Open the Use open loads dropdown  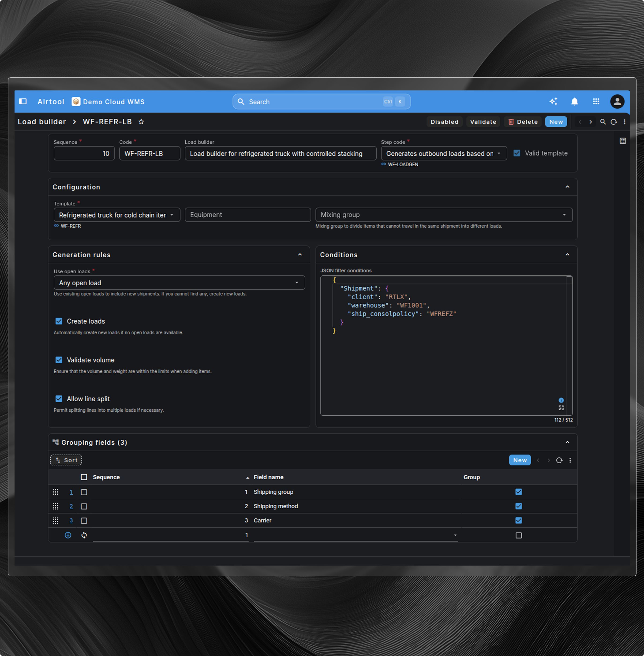[x=179, y=283]
